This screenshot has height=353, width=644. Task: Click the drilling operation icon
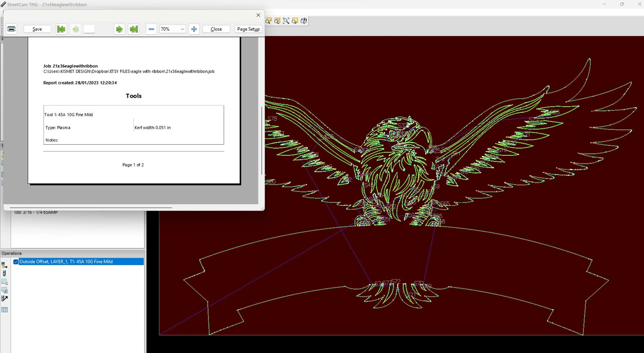[x=4, y=273]
